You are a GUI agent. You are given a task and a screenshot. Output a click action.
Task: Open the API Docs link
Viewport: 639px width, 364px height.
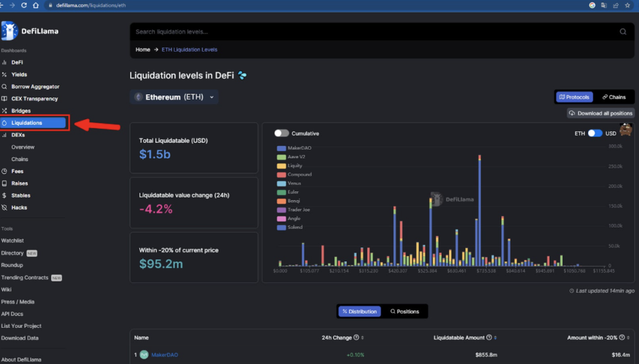(12, 314)
